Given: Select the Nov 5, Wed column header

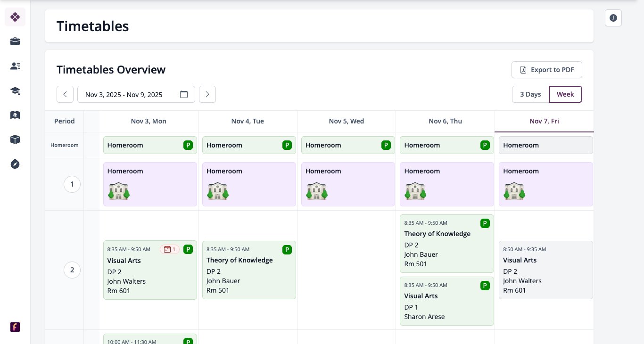Looking at the screenshot, I should [347, 121].
